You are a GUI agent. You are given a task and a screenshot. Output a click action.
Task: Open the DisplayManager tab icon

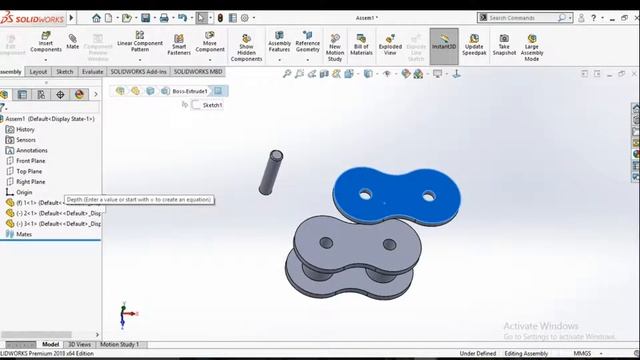[x=79, y=95]
